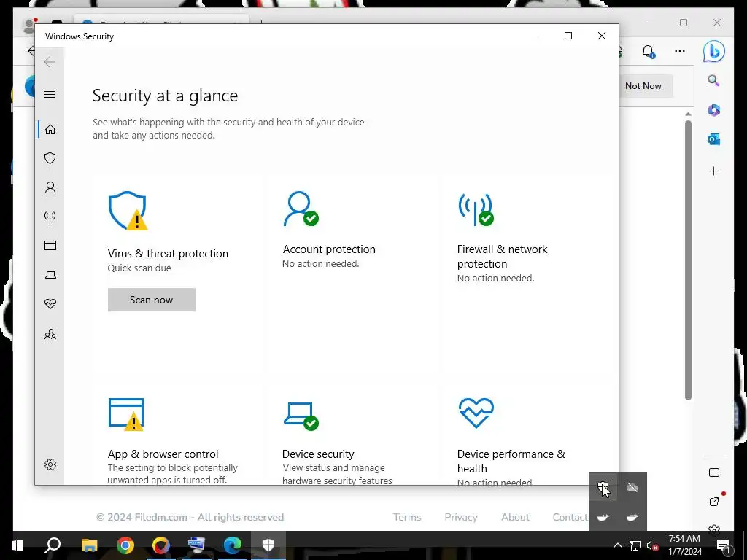Open the Device performance & health heading
The height and width of the screenshot is (560, 747).
coord(511,461)
